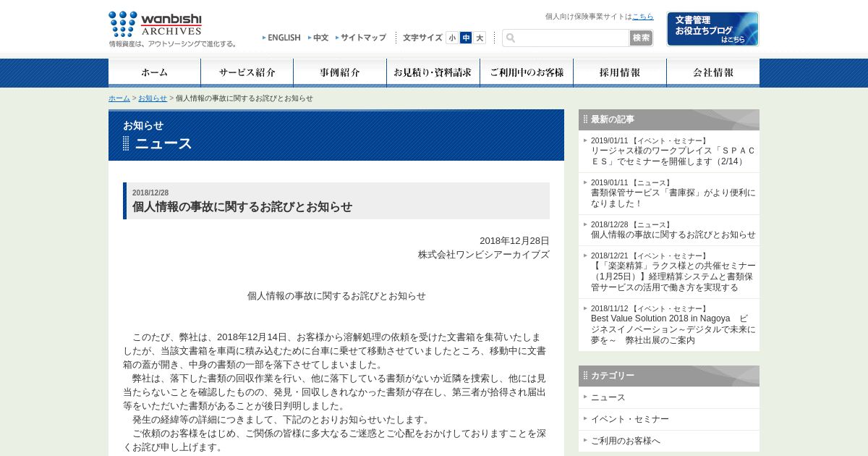Viewport: 868px width, 456px height.
Task: Open お見積り・資料請求 navigation tab
Action: pos(433,73)
